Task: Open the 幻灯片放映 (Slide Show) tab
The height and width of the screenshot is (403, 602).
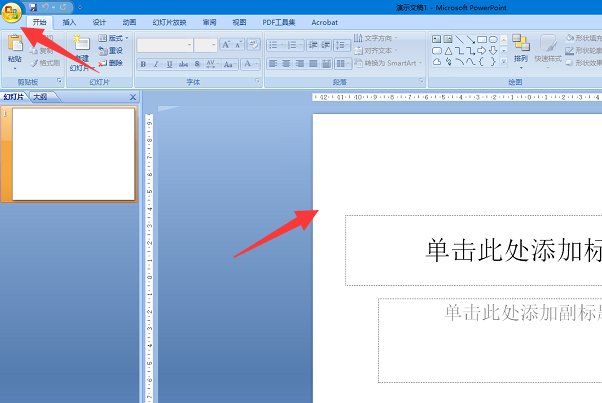Action: tap(169, 22)
